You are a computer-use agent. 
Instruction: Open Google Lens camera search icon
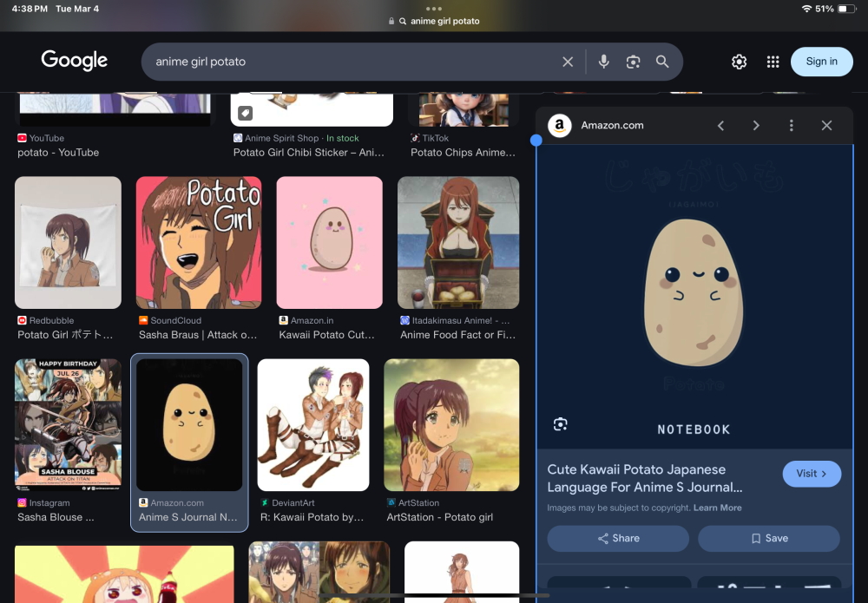click(x=633, y=62)
